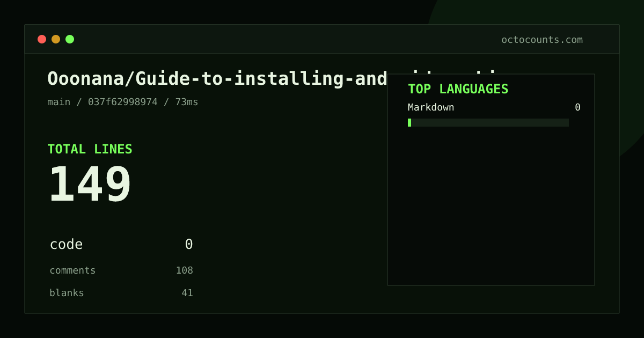The height and width of the screenshot is (338, 644).
Task: Click the yellow minimize dot
Action: [56, 39]
